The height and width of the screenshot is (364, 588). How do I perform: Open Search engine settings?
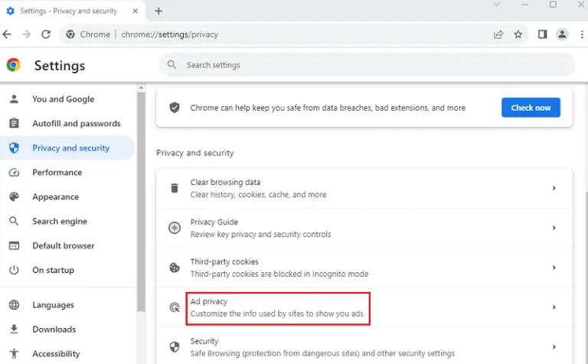tap(67, 221)
